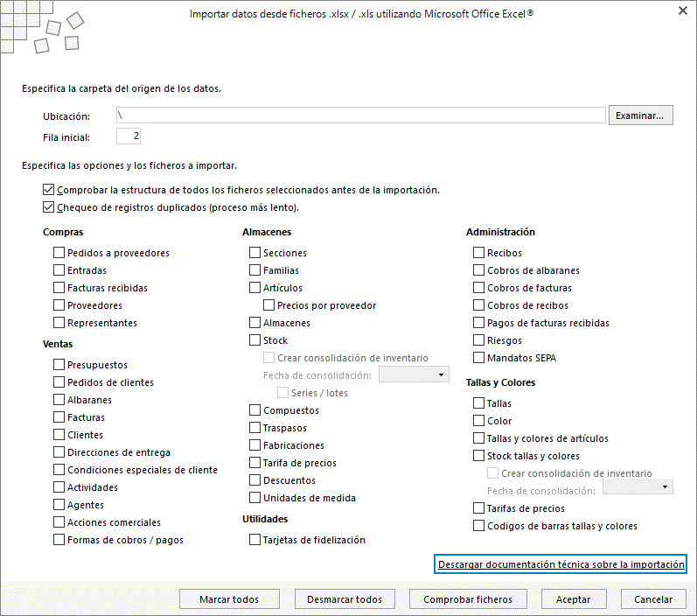Tick Facturas under Ventas
Image resolution: width=697 pixels, height=616 pixels.
59,417
